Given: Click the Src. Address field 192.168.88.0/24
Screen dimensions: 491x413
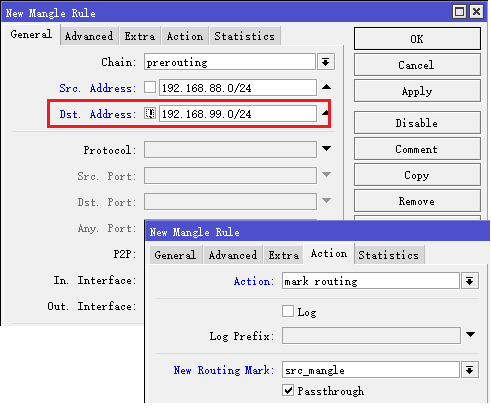Looking at the screenshot, I should tap(238, 88).
